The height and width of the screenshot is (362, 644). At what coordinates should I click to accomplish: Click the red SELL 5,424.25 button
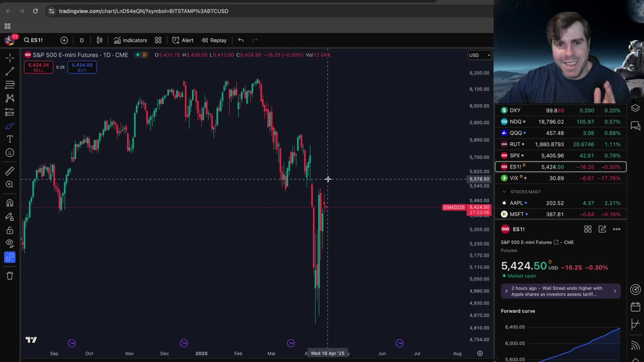pyautogui.click(x=38, y=67)
